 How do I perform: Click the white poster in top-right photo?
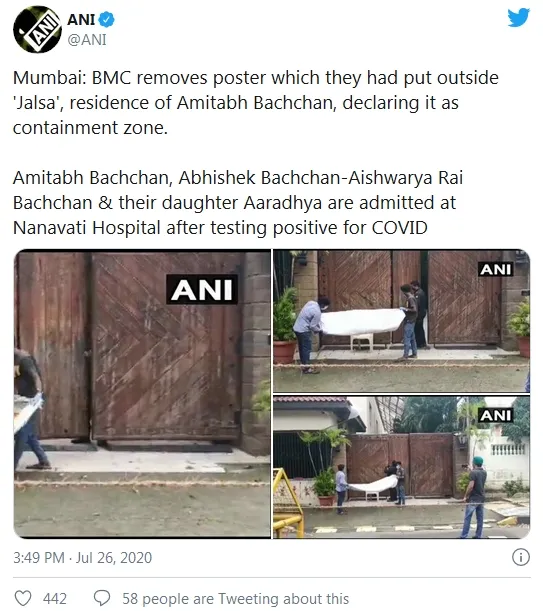click(x=363, y=321)
